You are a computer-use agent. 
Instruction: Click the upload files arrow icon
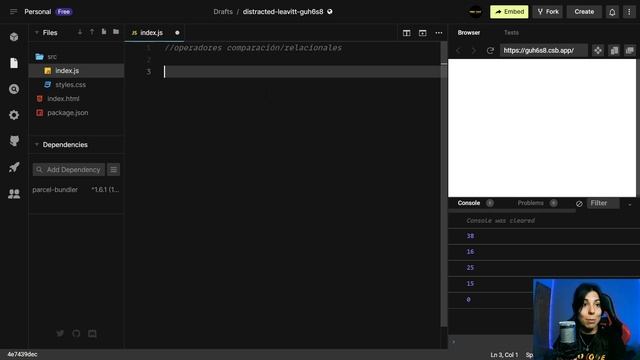pyautogui.click(x=92, y=32)
